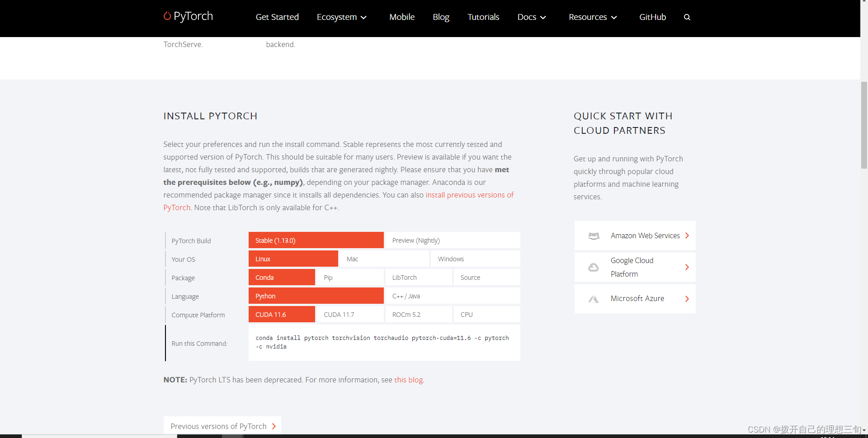868x438 pixels.
Task: Expand the Ecosystem dropdown menu
Action: [x=342, y=17]
